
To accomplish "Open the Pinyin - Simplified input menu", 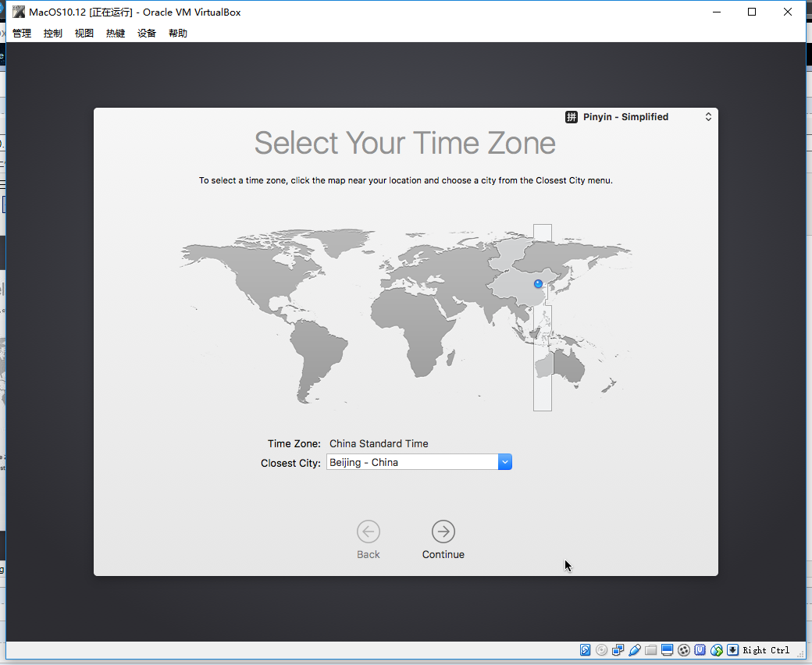I will (639, 117).
